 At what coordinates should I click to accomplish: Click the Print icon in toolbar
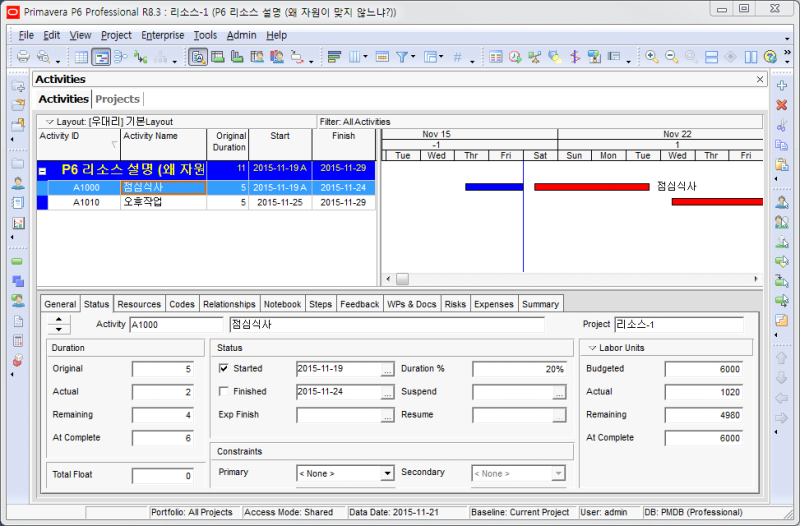point(23,56)
